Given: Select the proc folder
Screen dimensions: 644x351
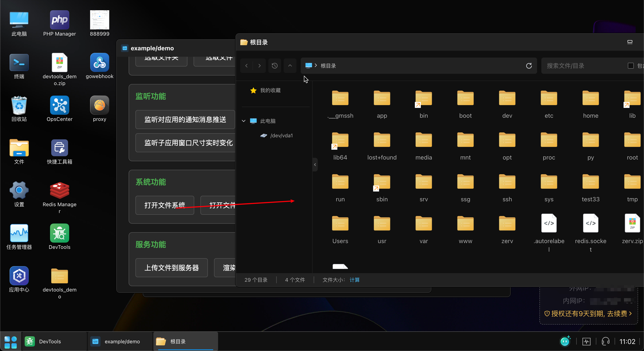Looking at the screenshot, I should (x=549, y=146).
